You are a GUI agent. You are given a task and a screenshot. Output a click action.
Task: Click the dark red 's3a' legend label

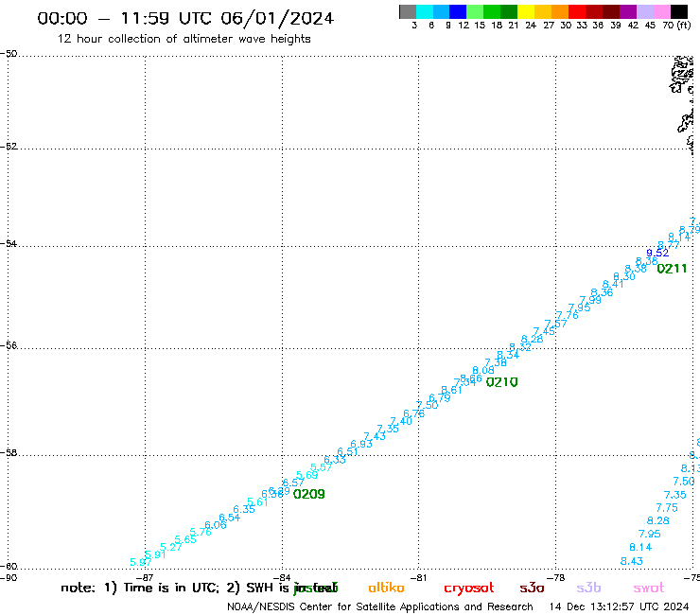[x=533, y=588]
